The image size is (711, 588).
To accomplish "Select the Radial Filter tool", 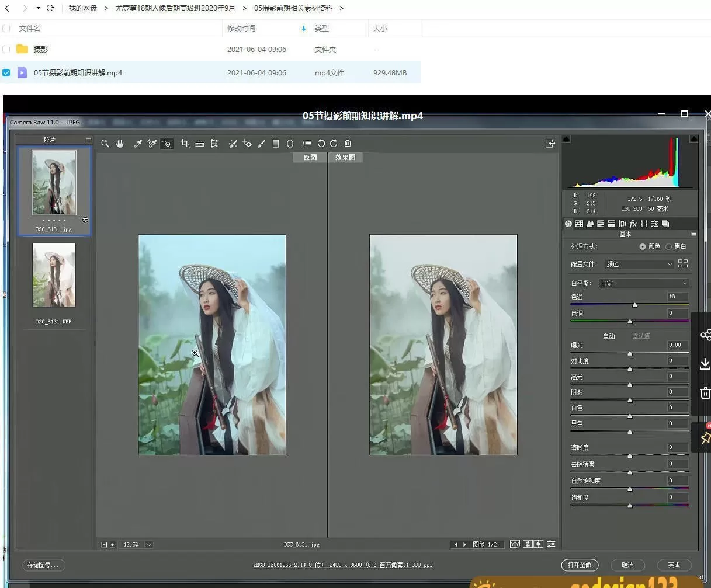I will (x=290, y=144).
